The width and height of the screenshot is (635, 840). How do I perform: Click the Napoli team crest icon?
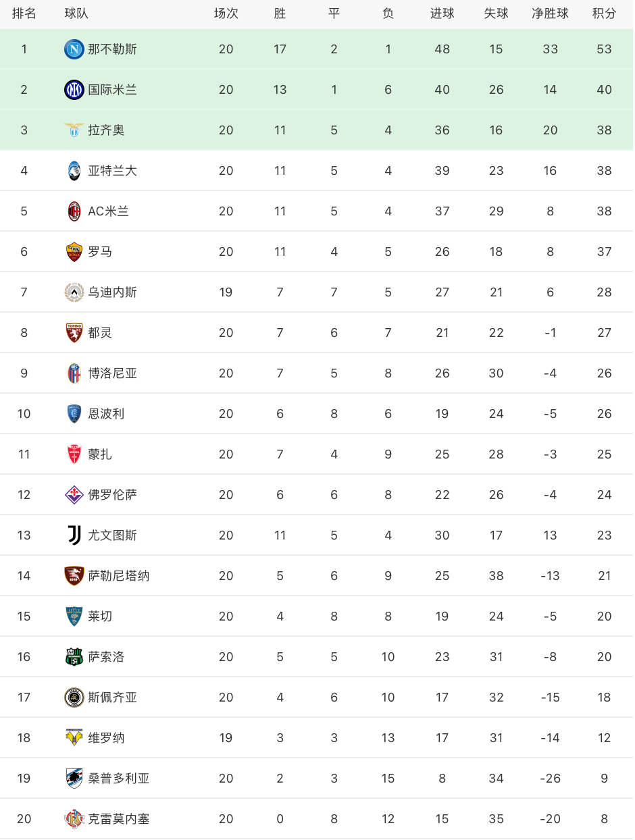click(74, 49)
